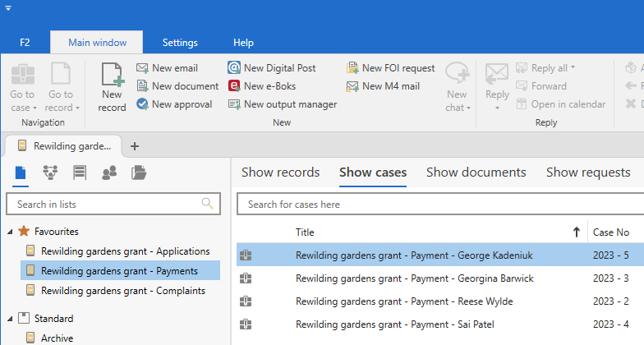The width and height of the screenshot is (644, 345).
Task: Collapse the Favourites tree node
Action: click(x=10, y=232)
